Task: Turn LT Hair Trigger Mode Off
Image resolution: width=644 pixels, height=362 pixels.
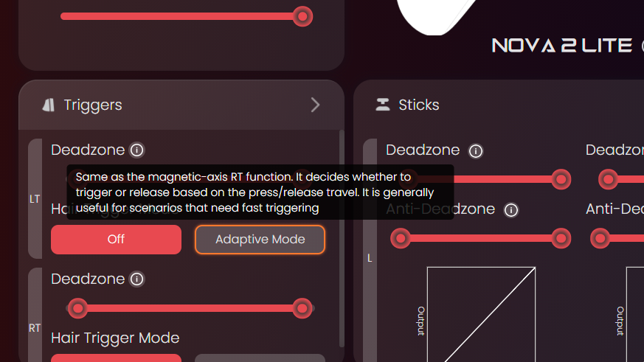Action: [117, 240]
